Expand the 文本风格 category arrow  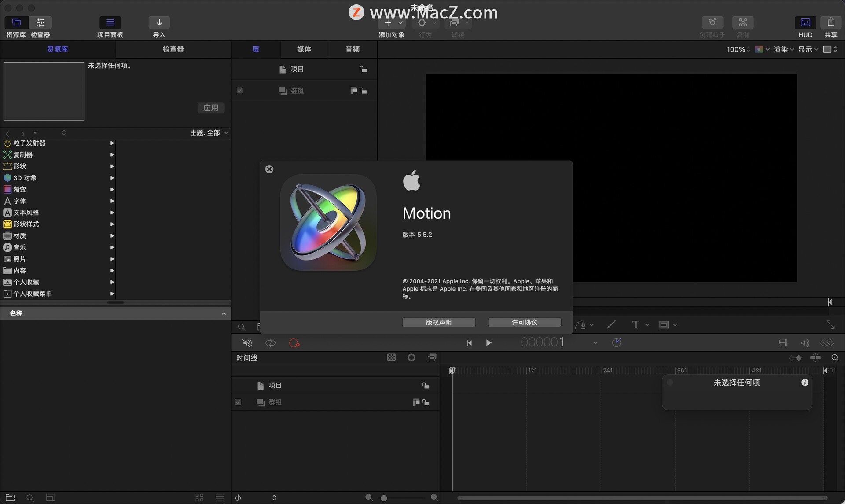[x=112, y=213]
